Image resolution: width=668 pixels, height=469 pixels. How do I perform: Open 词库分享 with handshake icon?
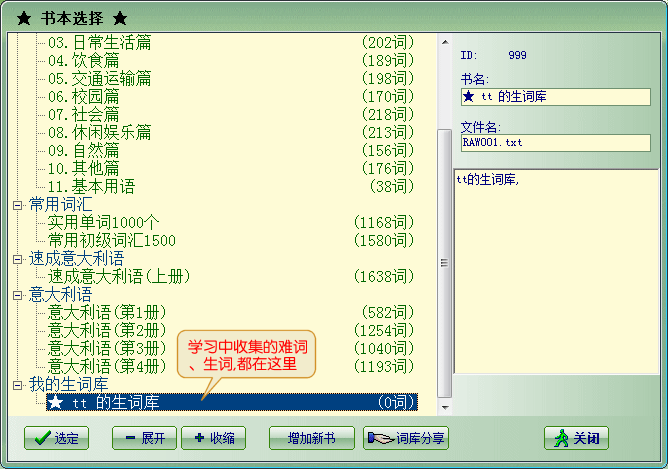coord(407,438)
